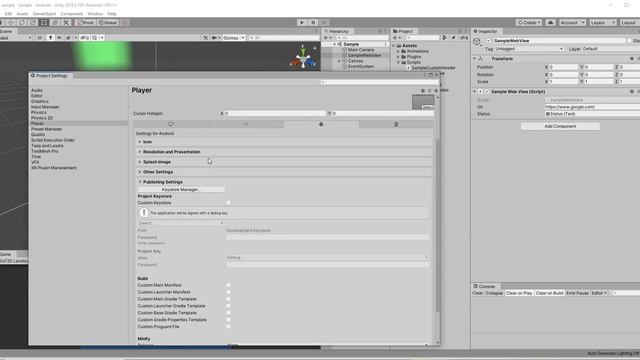Open the Component menu

tap(72, 14)
